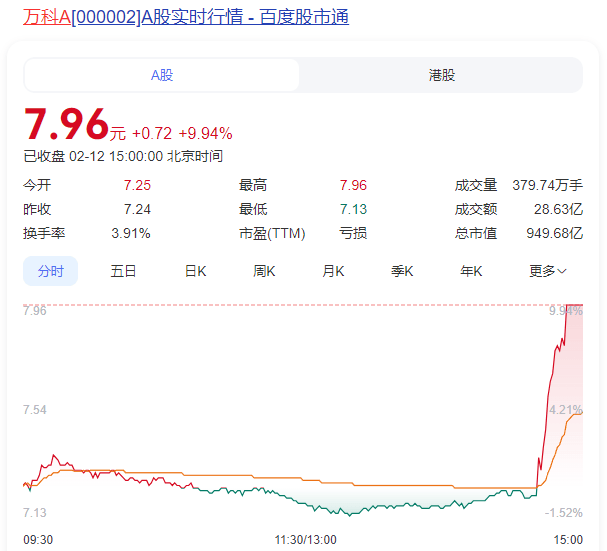Click the 最高 label

tap(253, 185)
